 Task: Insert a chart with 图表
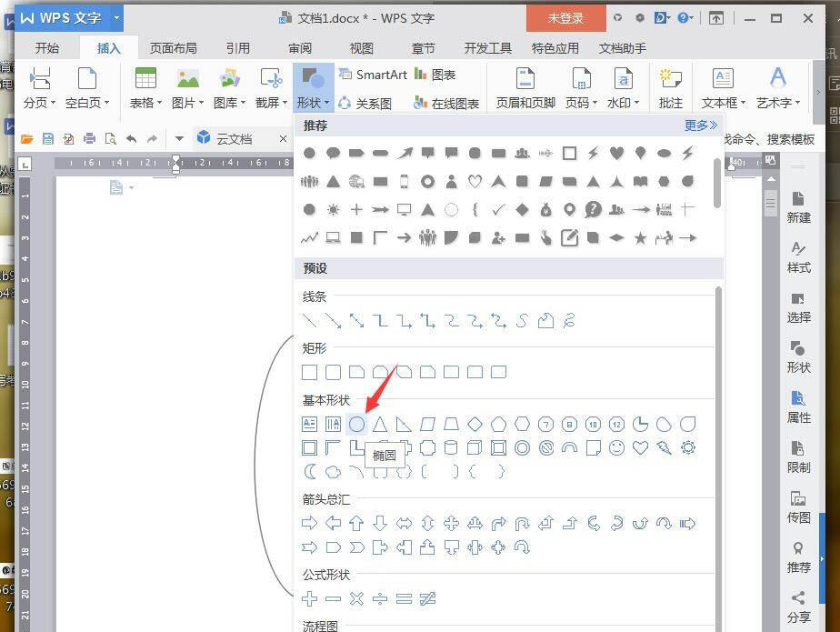[435, 75]
